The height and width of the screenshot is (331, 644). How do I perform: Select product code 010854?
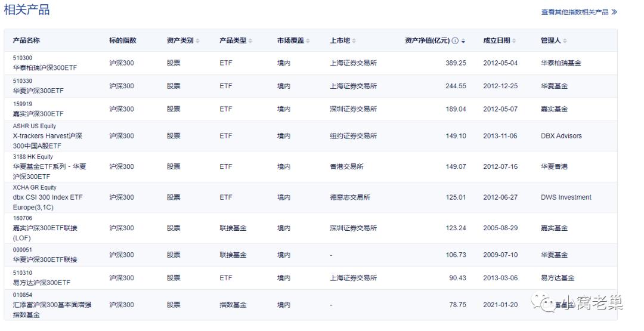coord(22,295)
